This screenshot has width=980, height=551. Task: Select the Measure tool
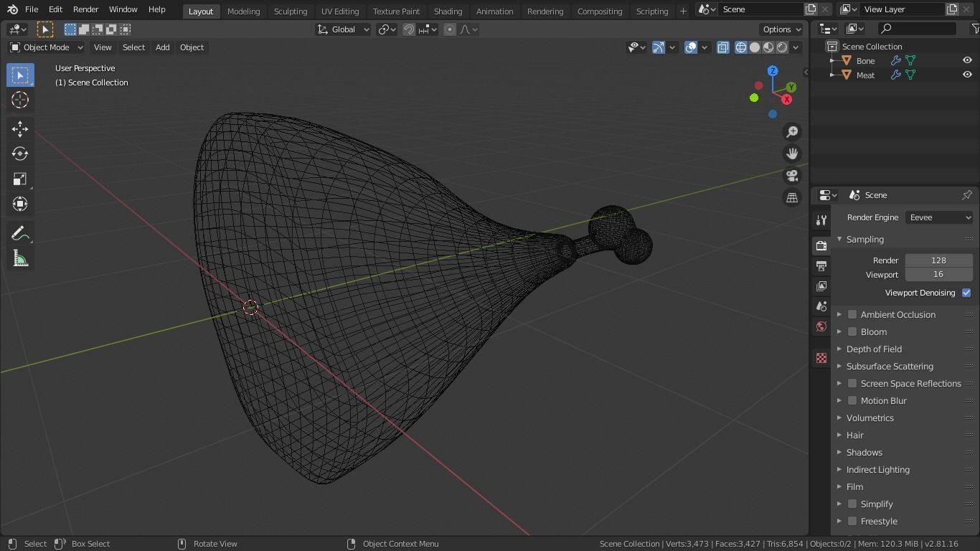pos(20,259)
